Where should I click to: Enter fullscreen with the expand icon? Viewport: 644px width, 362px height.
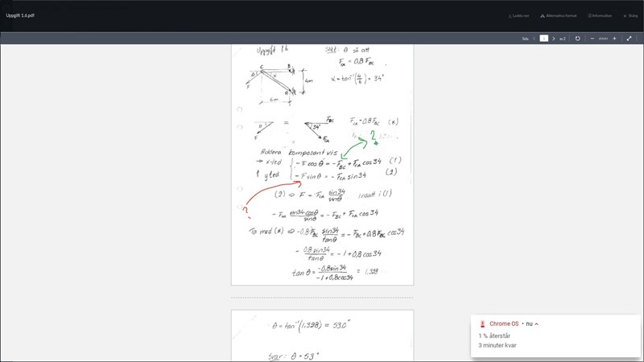tap(630, 39)
